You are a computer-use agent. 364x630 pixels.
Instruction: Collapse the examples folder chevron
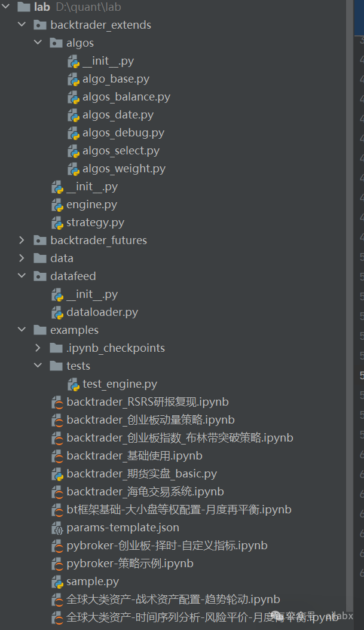click(22, 330)
